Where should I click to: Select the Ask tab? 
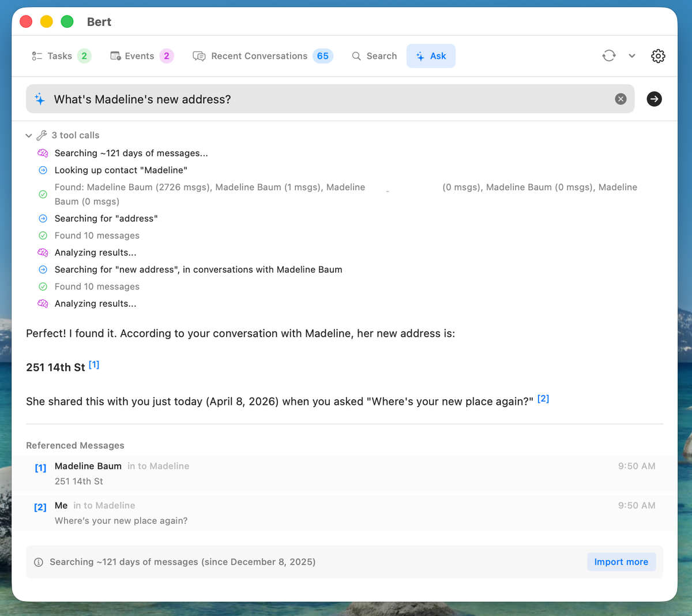431,56
